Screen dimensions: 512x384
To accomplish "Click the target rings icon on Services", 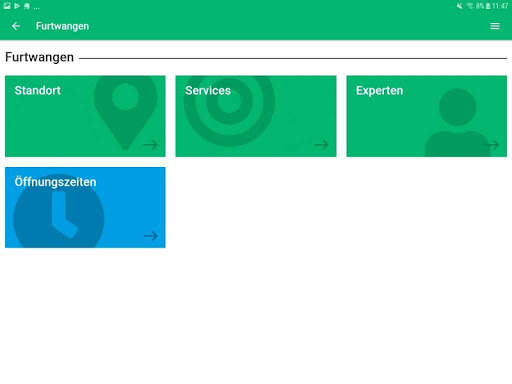I will tap(229, 111).
